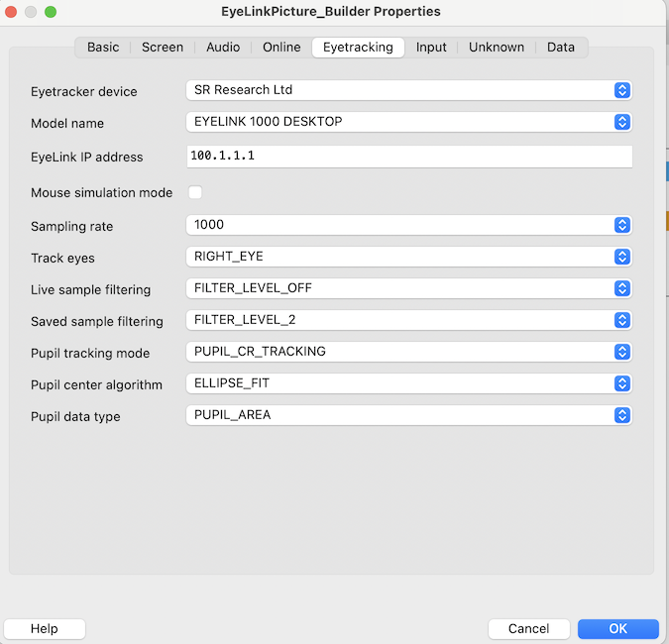This screenshot has height=644, width=669.
Task: Switch to the Basic tab
Action: point(103,48)
